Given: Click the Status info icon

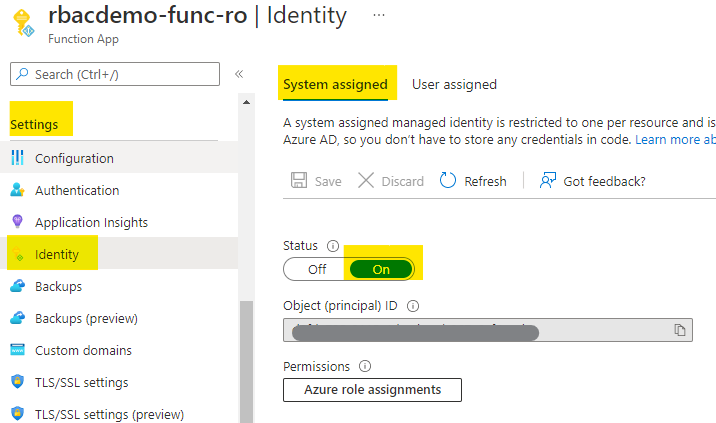Looking at the screenshot, I should coord(334,245).
